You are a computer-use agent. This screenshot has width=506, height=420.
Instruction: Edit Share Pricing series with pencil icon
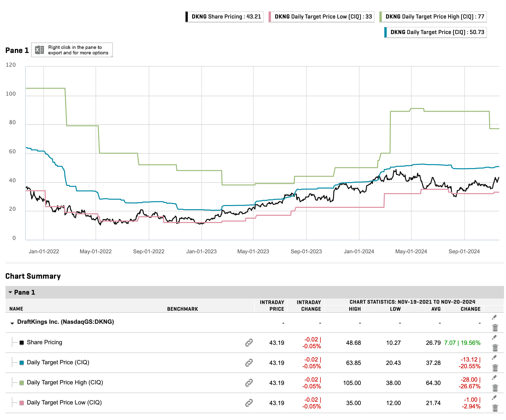click(494, 337)
